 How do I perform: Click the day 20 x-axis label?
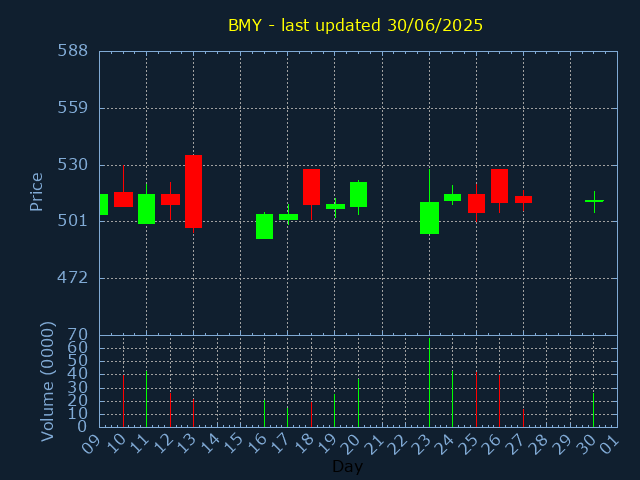click(351, 443)
